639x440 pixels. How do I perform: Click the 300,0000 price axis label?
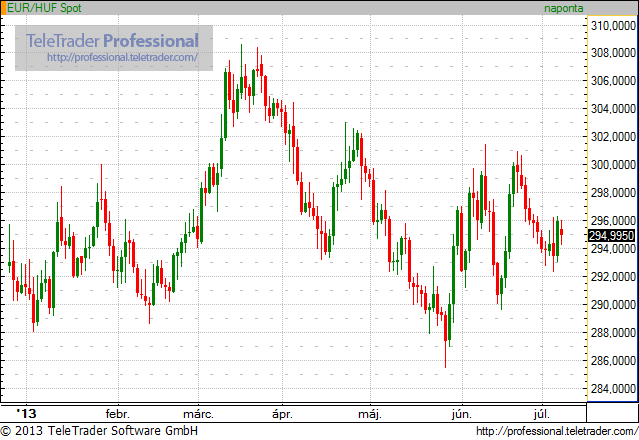pyautogui.click(x=613, y=165)
